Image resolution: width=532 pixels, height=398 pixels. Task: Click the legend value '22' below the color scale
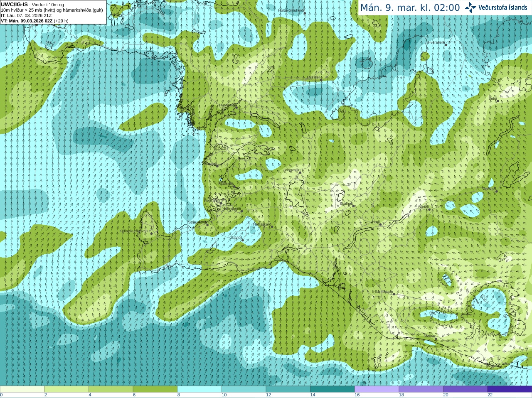[490, 395]
